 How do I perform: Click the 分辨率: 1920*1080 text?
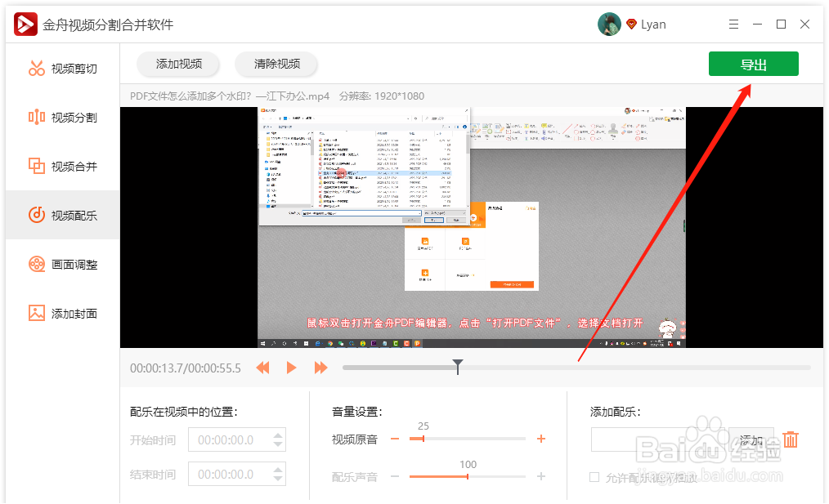(x=382, y=96)
